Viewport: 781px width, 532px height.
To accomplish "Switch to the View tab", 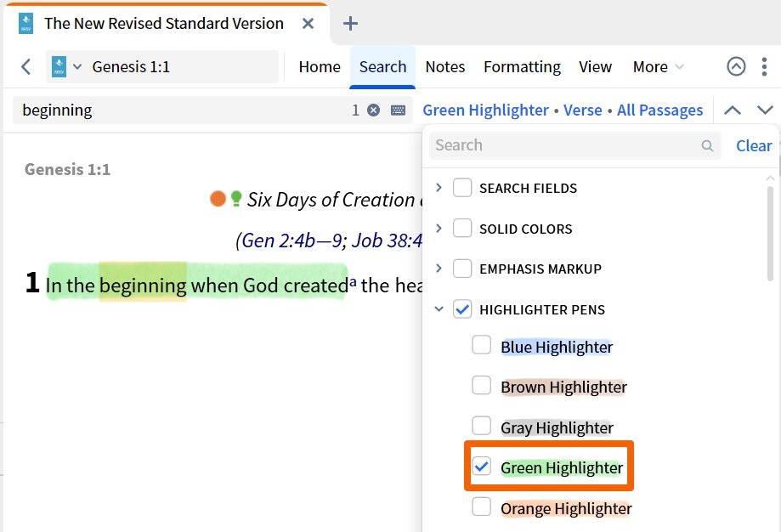I will [x=595, y=67].
